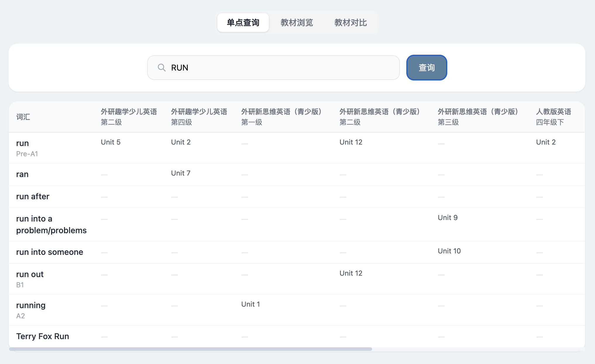The image size is (595, 364).
Task: Click Unit 12 in the run row
Action: tap(351, 142)
